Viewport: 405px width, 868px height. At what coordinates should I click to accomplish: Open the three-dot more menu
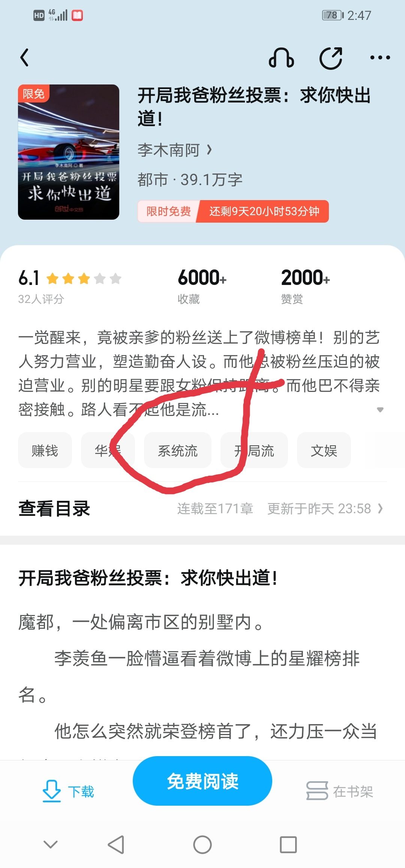[x=380, y=58]
